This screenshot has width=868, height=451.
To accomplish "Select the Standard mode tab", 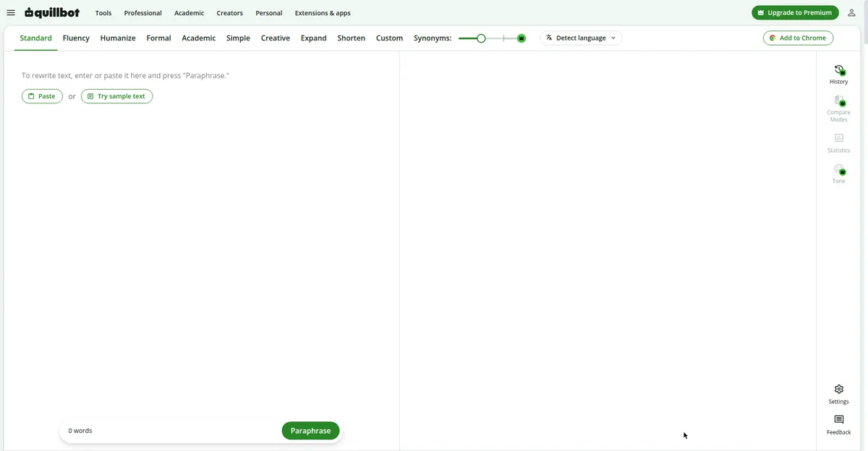I will (35, 38).
